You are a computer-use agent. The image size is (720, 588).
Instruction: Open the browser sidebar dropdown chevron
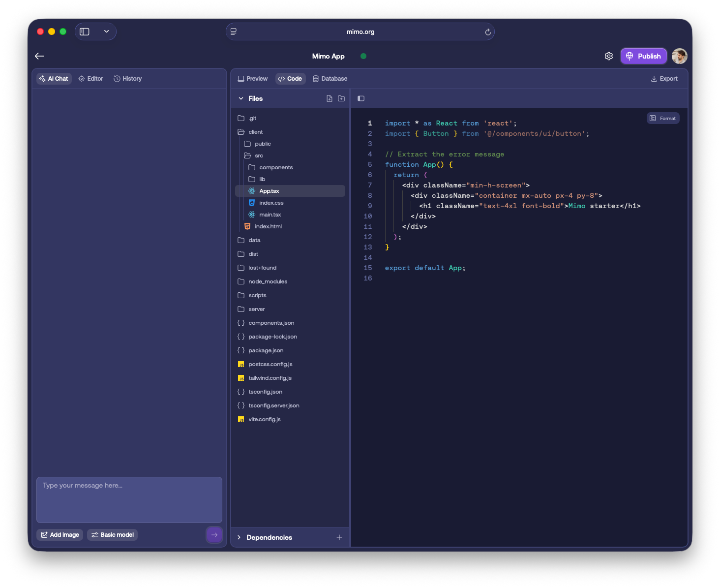pos(106,31)
